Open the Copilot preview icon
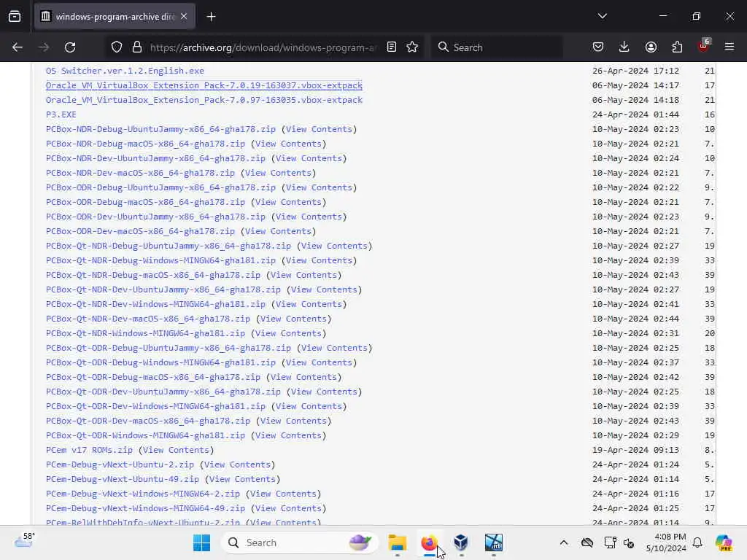747x560 pixels. [724, 542]
